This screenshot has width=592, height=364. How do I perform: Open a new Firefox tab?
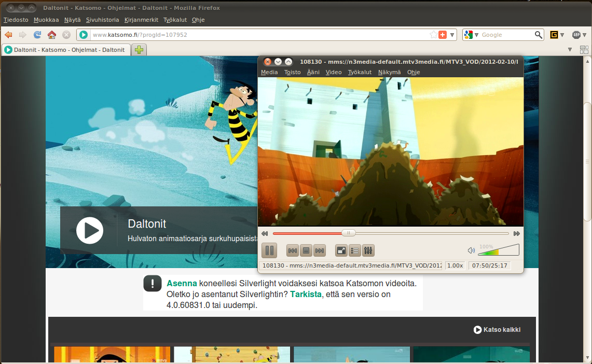[139, 50]
